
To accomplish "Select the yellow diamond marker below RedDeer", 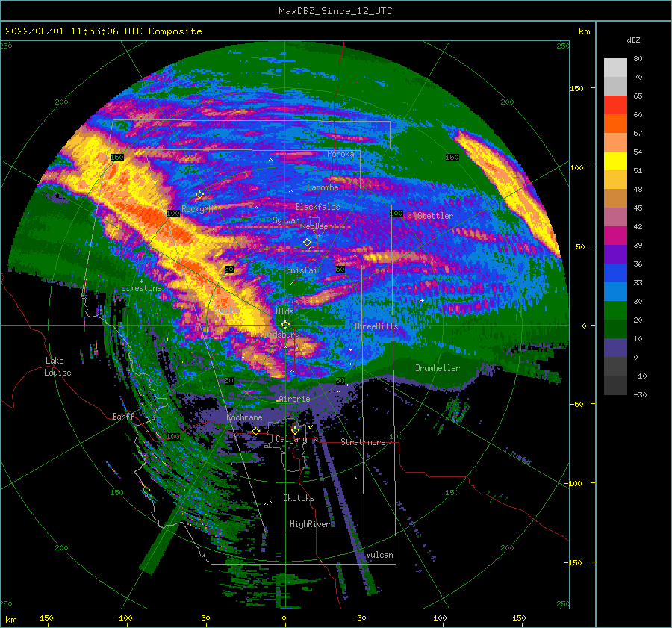I will (307, 243).
